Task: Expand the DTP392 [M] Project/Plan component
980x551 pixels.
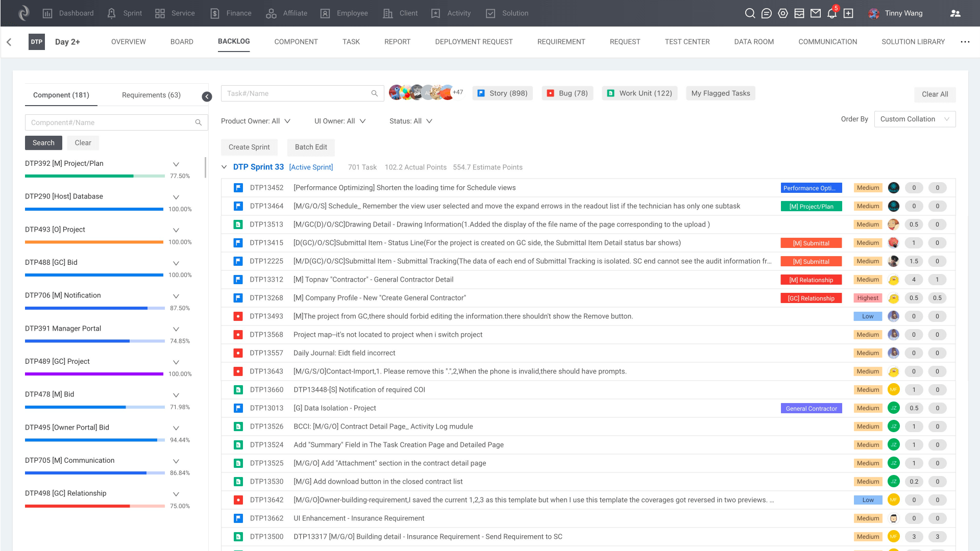Action: (x=176, y=164)
